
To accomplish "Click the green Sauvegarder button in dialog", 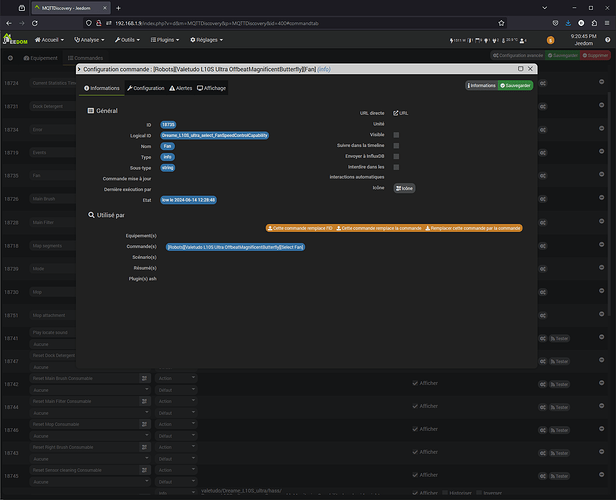I will pos(517,86).
